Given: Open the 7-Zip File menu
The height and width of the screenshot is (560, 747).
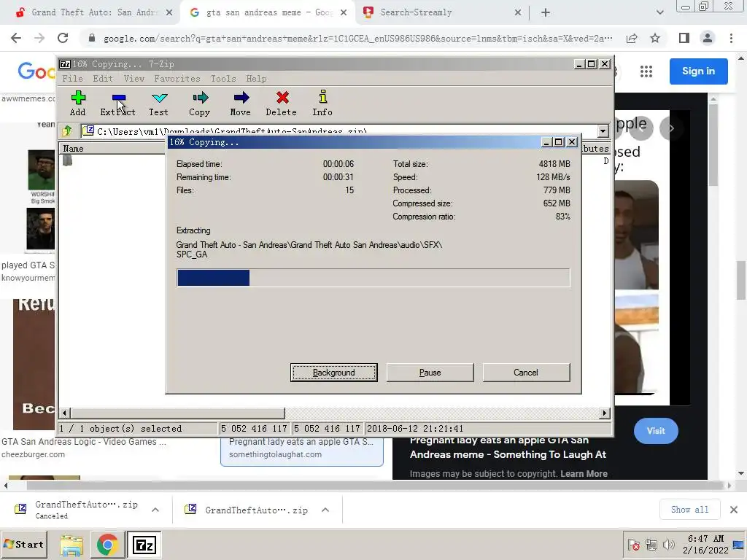Looking at the screenshot, I should 72,79.
